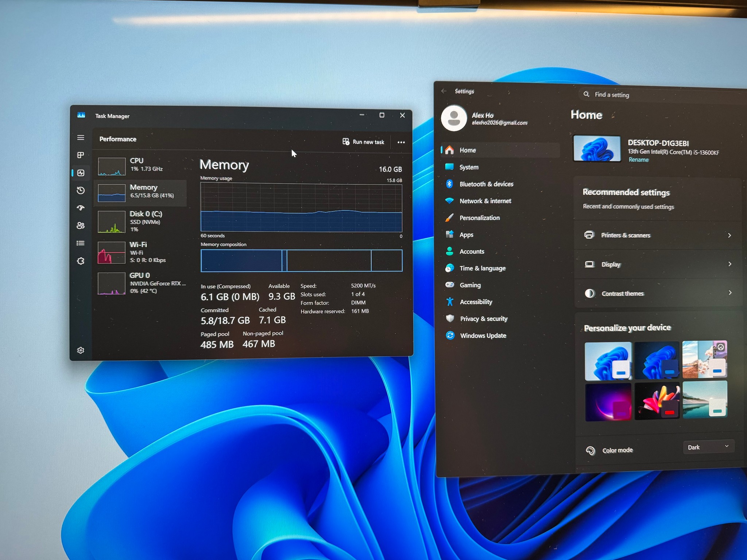Screen dimensions: 747x560
Task: Open App history icon in Task Manager
Action: point(81,190)
